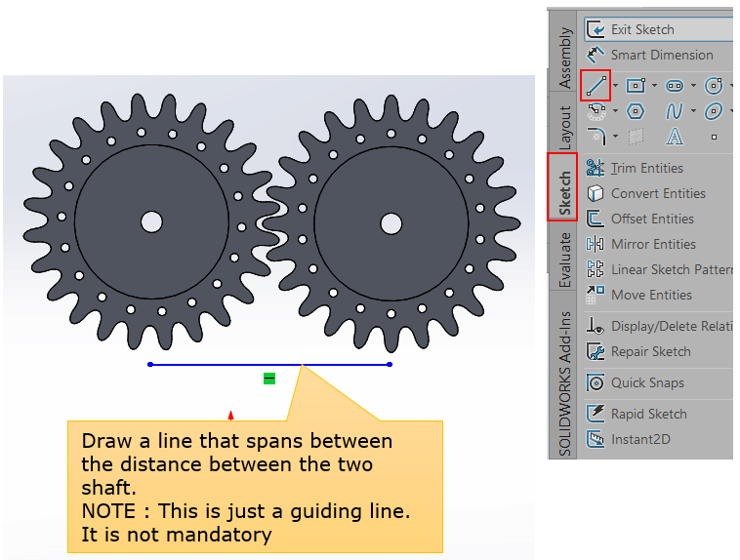The height and width of the screenshot is (560, 740).
Task: Click Exit Sketch button
Action: 641,29
